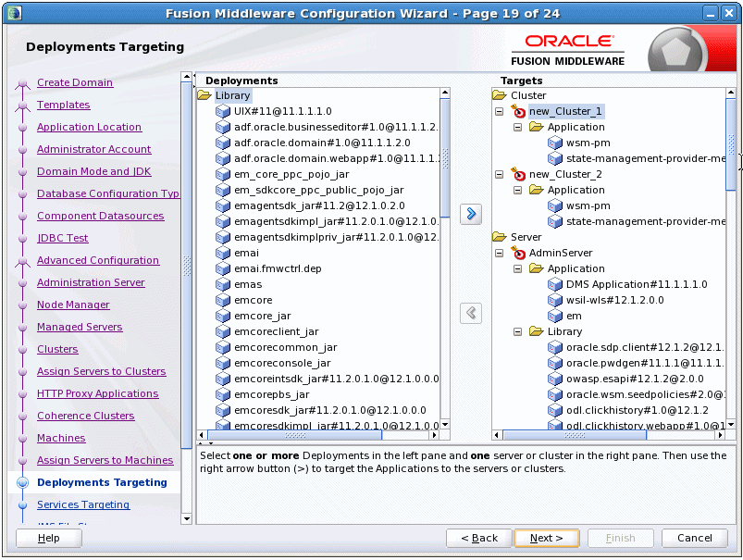Click the right arrow of Targets horizontal scrollbar
Screen dimensions: 743x560
pos(720,435)
